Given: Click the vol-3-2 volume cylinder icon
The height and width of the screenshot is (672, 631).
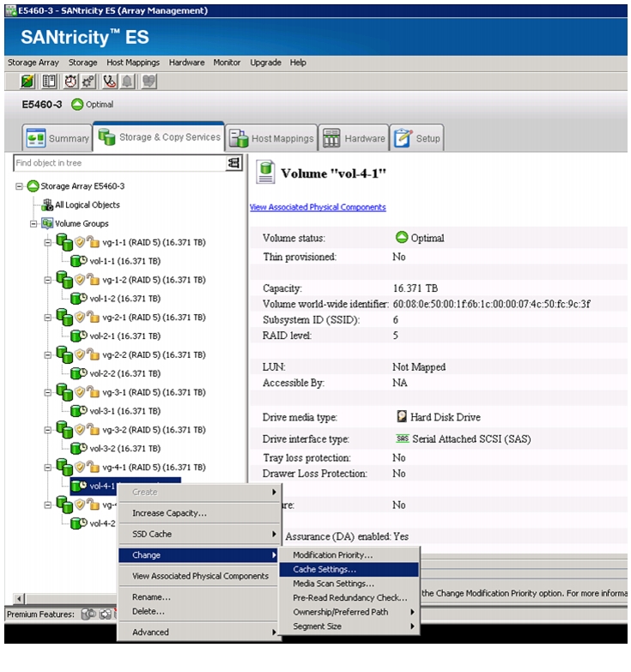Looking at the screenshot, I should [79, 448].
